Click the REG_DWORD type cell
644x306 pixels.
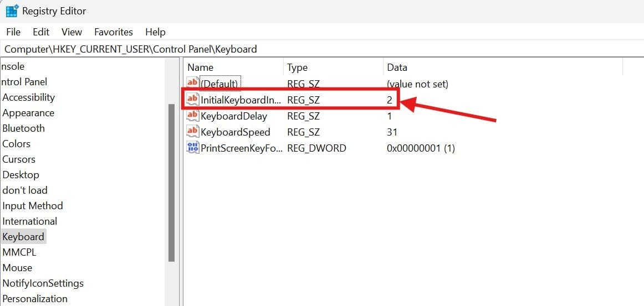tap(316, 148)
